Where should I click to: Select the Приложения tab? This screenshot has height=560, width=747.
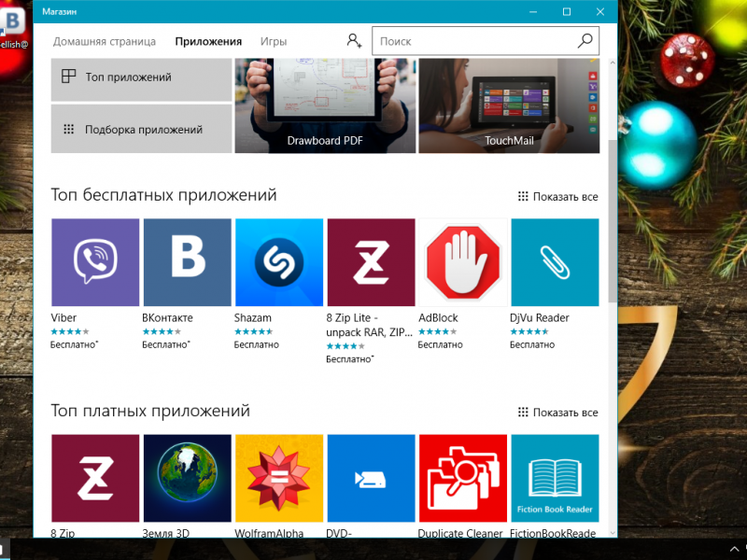208,41
